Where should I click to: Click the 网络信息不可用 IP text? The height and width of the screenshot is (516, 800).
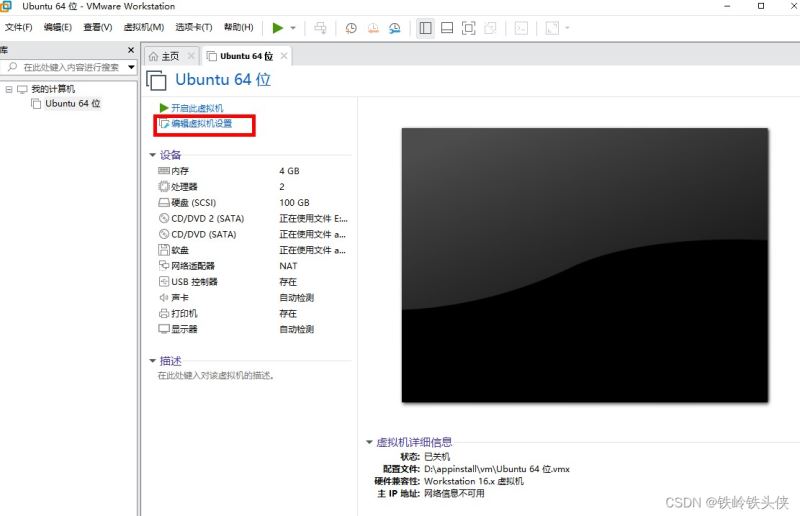454,494
